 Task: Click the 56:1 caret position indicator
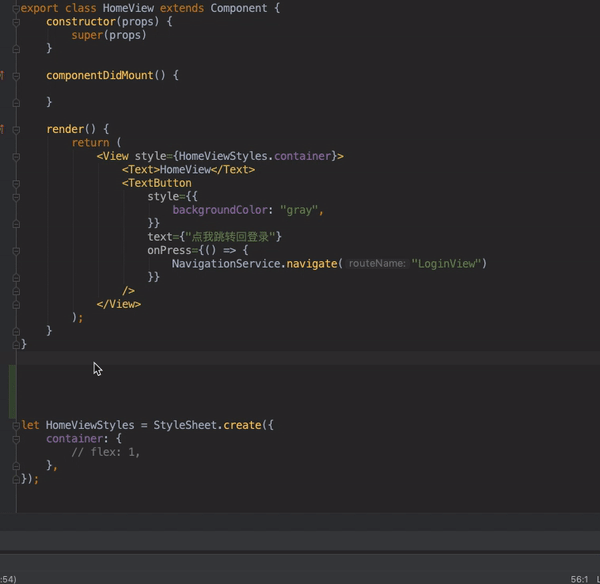click(x=579, y=579)
